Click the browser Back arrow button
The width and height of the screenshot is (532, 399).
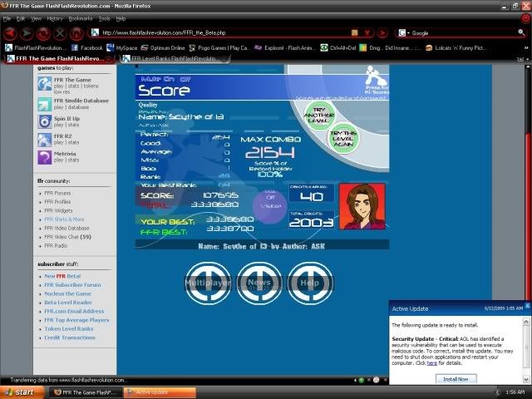point(8,34)
